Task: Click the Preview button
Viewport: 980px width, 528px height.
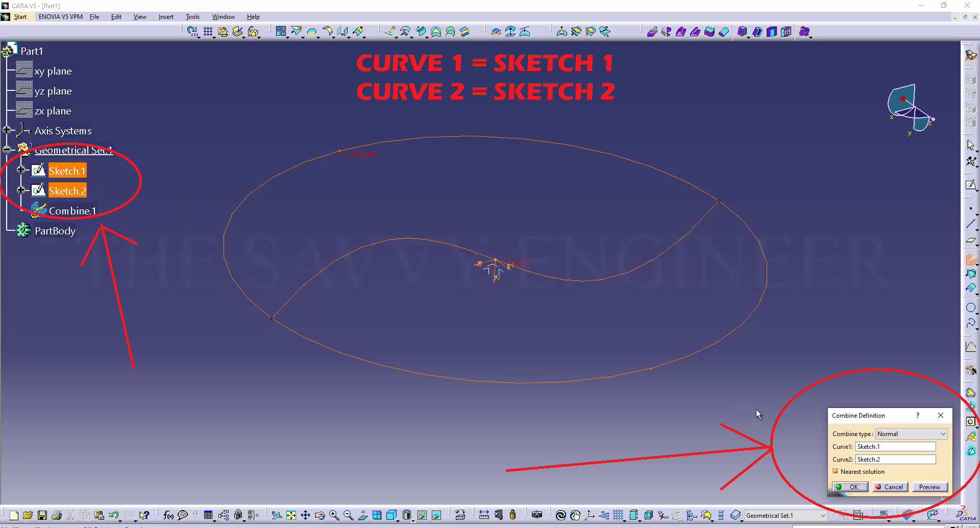Action: click(929, 487)
